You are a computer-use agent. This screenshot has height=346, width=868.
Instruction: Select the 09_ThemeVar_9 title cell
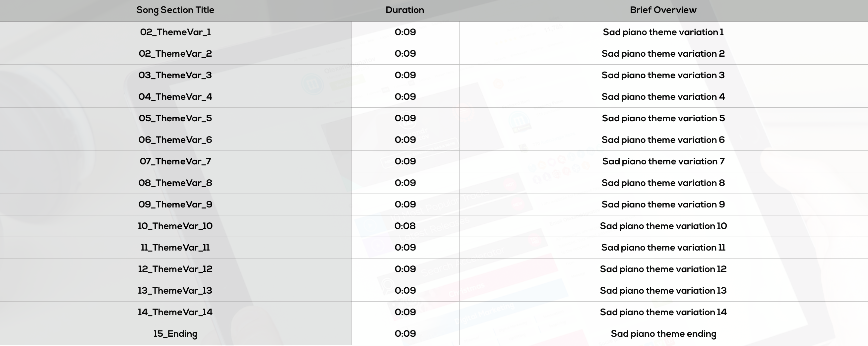(x=175, y=204)
